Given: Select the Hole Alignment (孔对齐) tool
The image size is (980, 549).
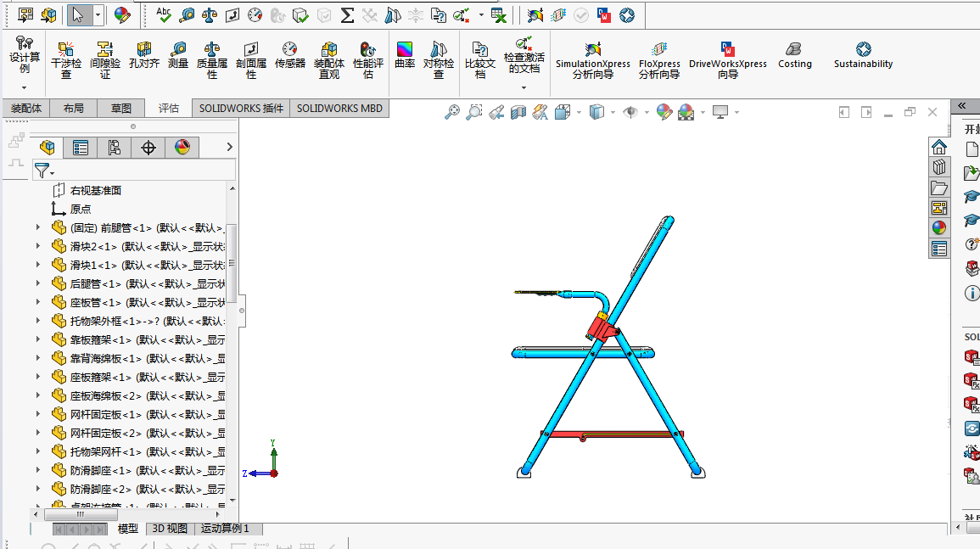Looking at the screenshot, I should click(143, 55).
